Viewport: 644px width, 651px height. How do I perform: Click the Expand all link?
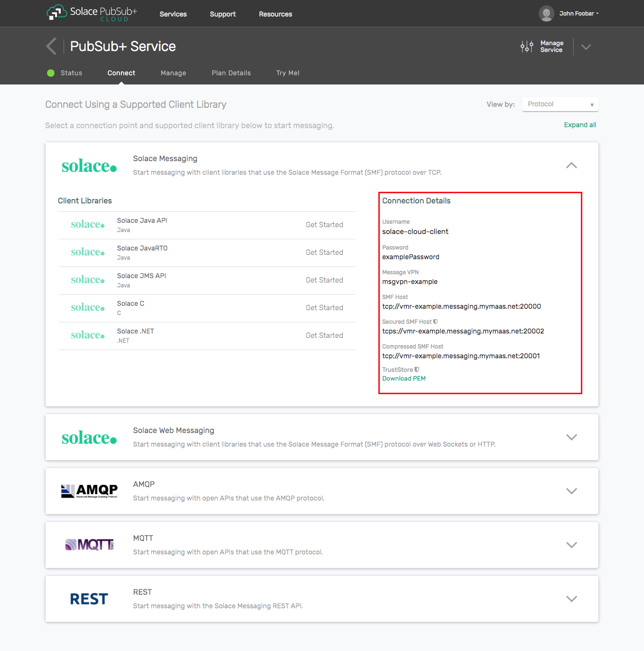(x=580, y=125)
